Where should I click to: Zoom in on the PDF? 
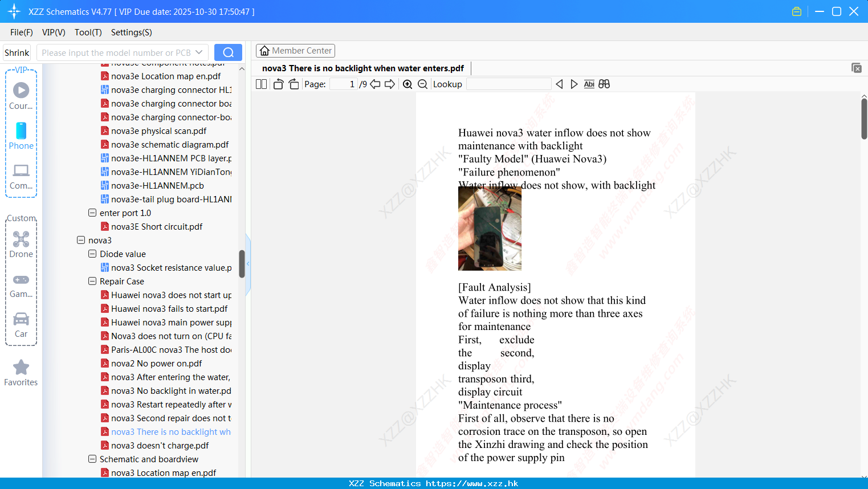(x=407, y=84)
